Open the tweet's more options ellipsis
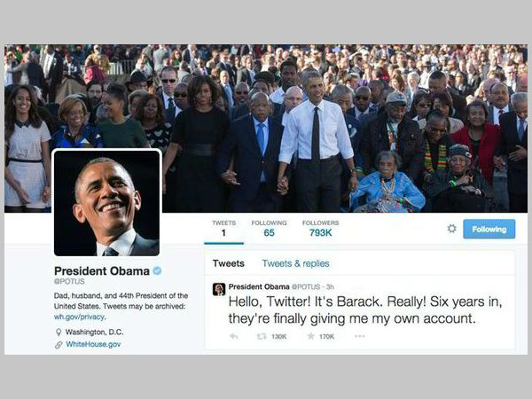The width and height of the screenshot is (532, 399). click(x=359, y=336)
